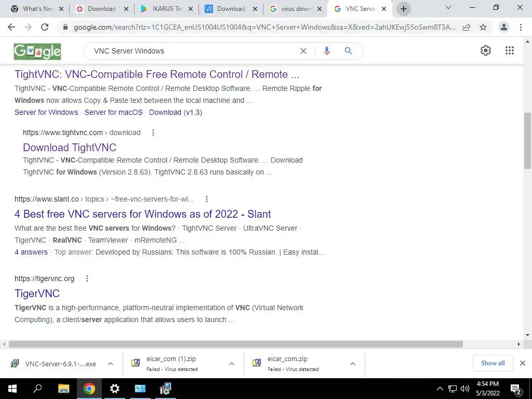Image resolution: width=532 pixels, height=399 pixels.
Task: Close the VNC Server search tab
Action: click(x=384, y=9)
